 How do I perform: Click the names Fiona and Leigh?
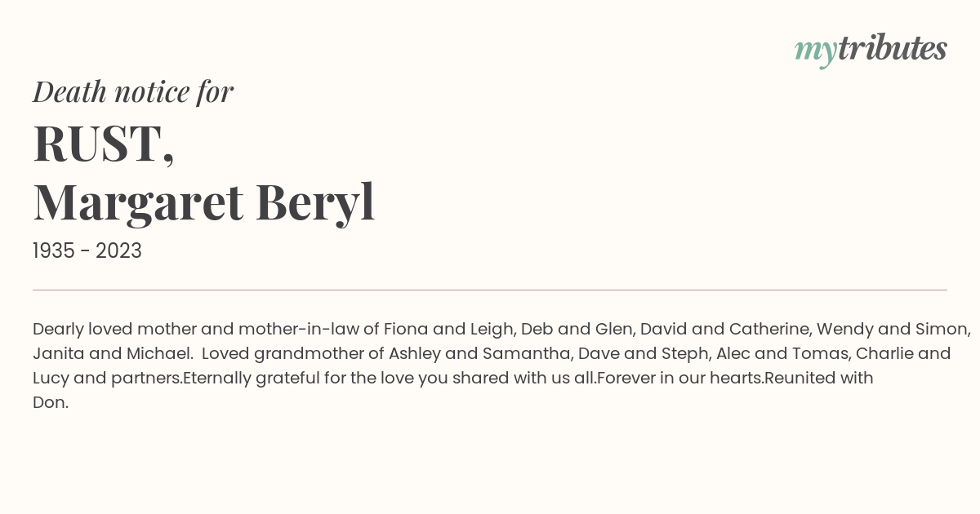coord(449,330)
